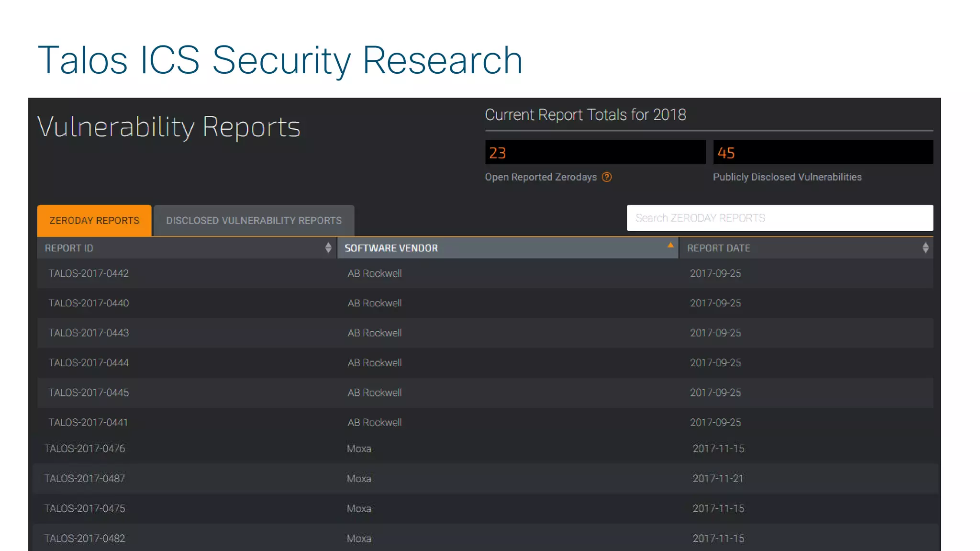Click AB Rockwell vendor in TALOS-2017-0445 row
The image size is (980, 551).
(375, 393)
